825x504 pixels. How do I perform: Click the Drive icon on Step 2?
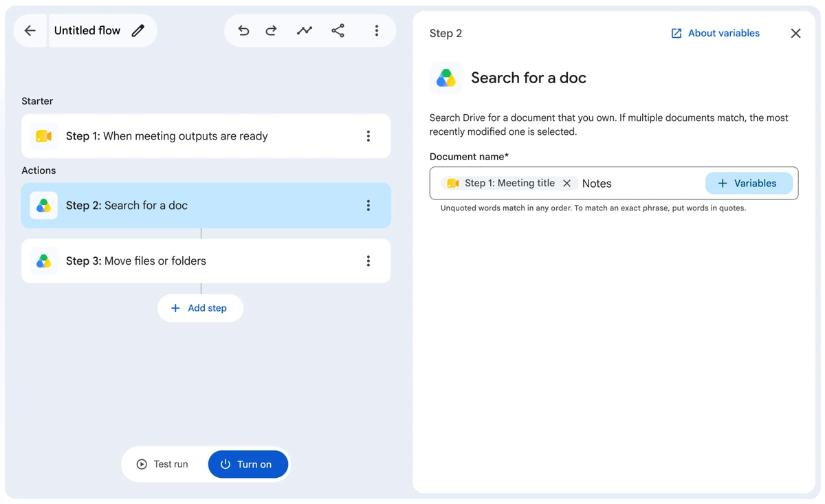(x=44, y=206)
